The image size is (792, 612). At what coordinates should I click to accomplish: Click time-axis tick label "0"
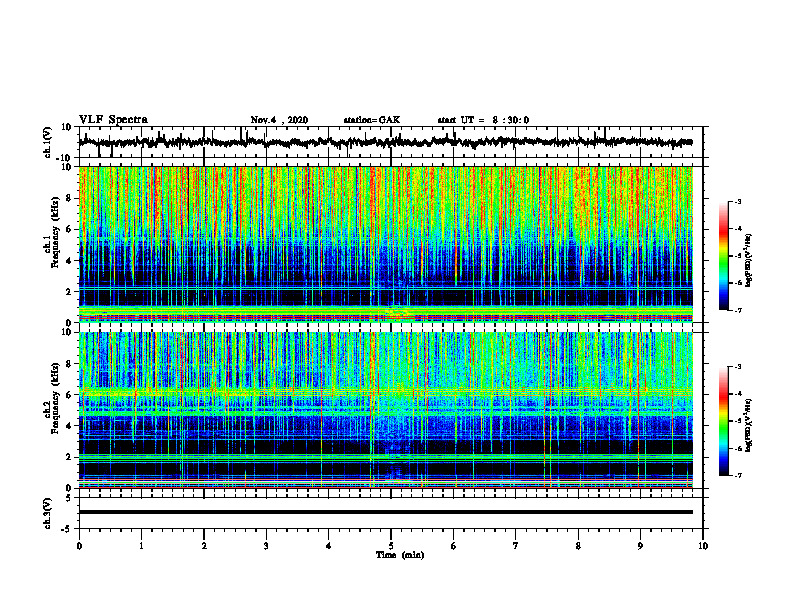[79, 546]
